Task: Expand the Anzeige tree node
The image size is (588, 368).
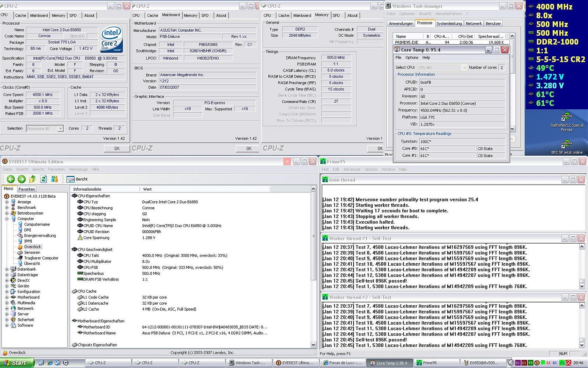Action: (7, 202)
